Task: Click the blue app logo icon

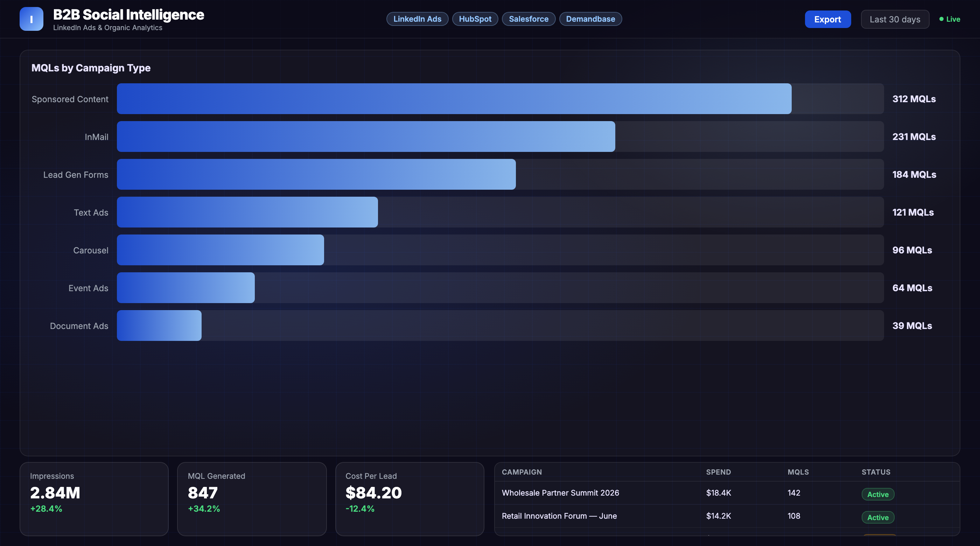Action: coord(31,19)
